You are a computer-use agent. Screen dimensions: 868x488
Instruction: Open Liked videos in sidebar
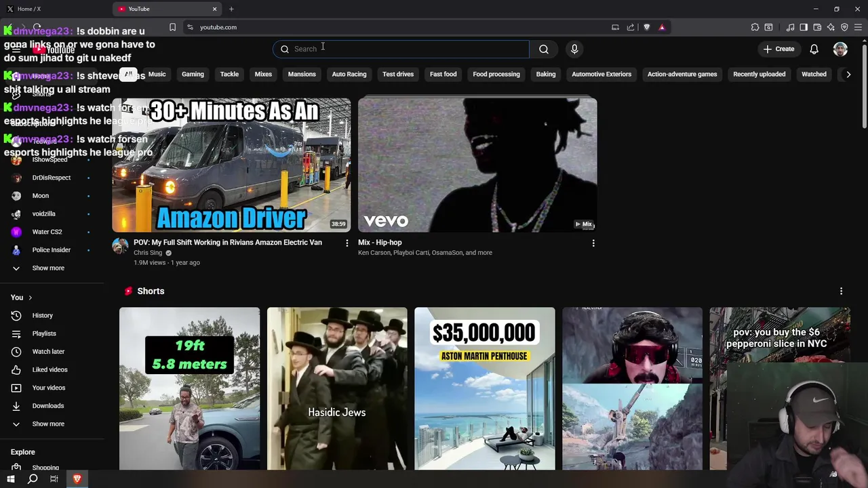(x=52, y=370)
